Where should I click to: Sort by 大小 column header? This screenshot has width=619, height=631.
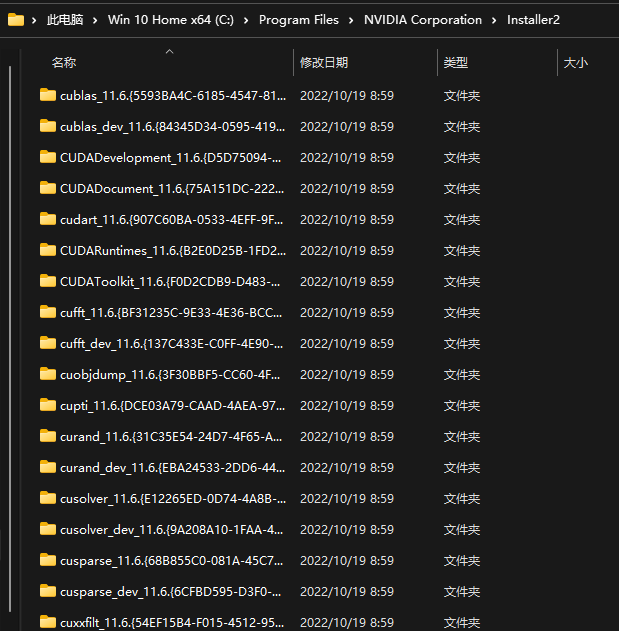click(576, 63)
